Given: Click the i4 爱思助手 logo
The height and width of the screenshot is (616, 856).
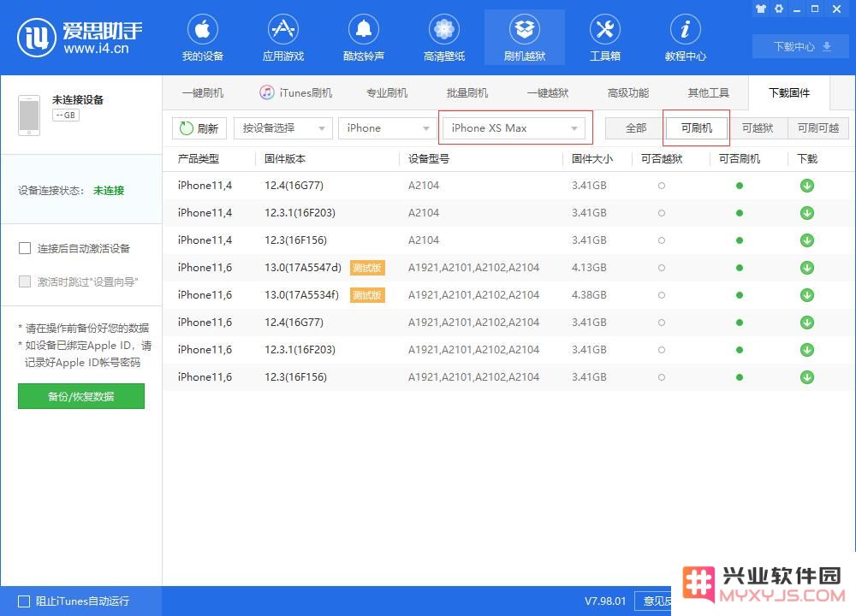Looking at the screenshot, I should [80, 38].
